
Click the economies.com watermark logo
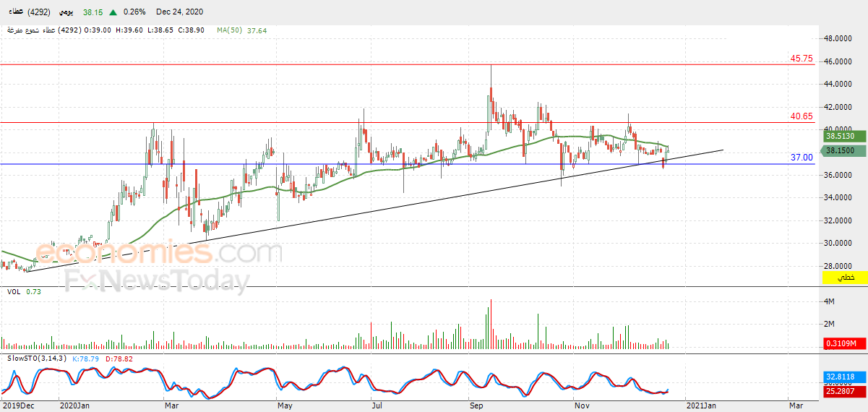coord(159,253)
